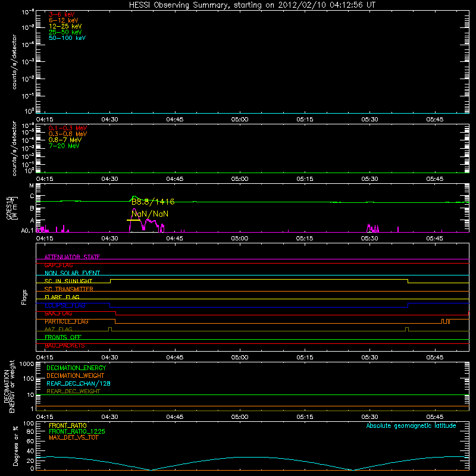476x476 pixels.
Task: Click the 25-50 keV legend entry
Action: (65, 32)
